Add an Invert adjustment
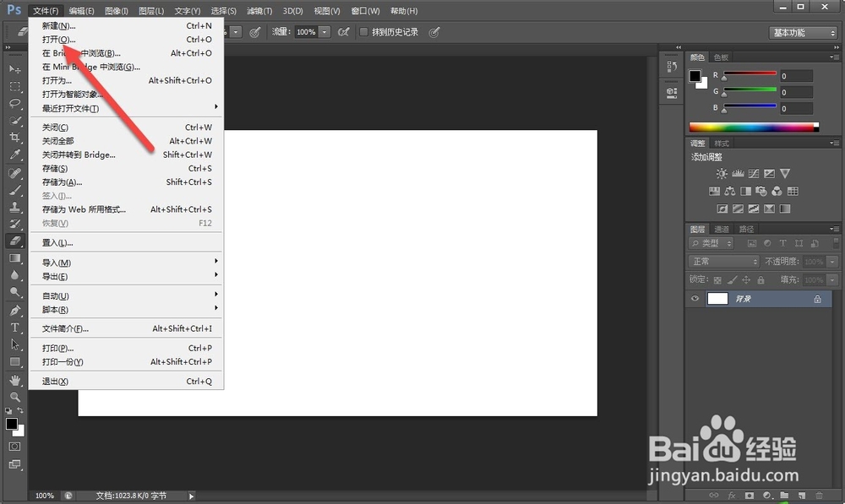 click(x=722, y=209)
